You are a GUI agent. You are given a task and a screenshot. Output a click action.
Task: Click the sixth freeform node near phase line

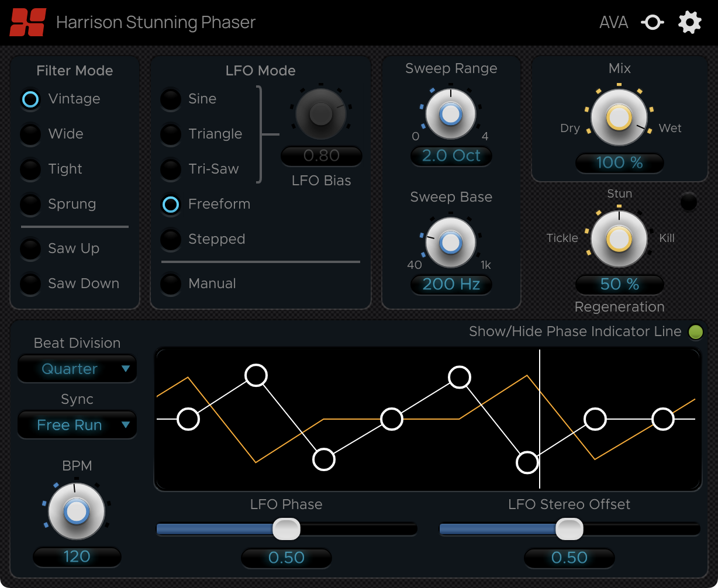(x=527, y=462)
